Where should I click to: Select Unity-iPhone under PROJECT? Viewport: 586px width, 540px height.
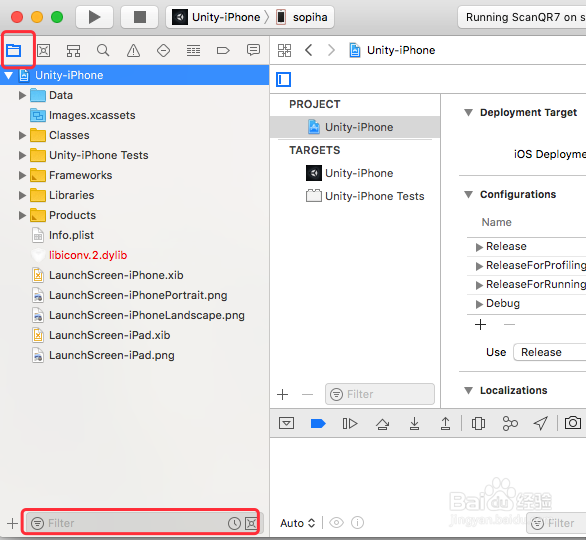pos(355,127)
